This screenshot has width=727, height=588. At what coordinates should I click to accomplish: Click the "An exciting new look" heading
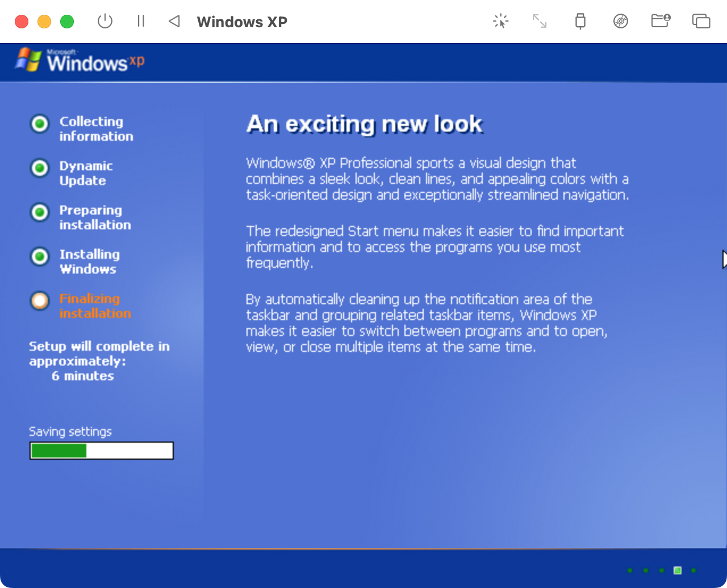(x=364, y=124)
